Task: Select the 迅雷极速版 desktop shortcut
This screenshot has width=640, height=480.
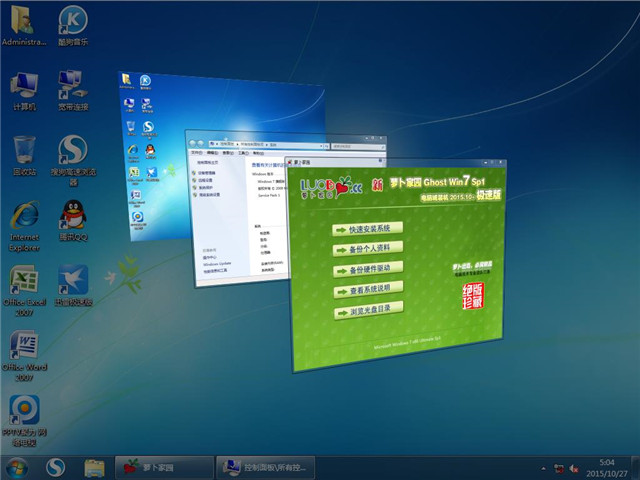Action: [x=73, y=286]
